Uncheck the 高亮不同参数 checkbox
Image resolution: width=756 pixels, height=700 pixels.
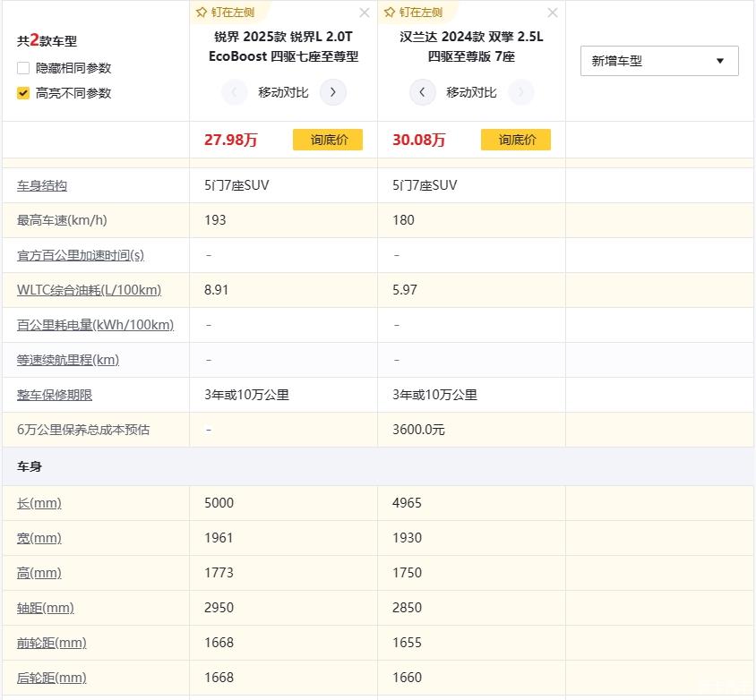click(23, 92)
